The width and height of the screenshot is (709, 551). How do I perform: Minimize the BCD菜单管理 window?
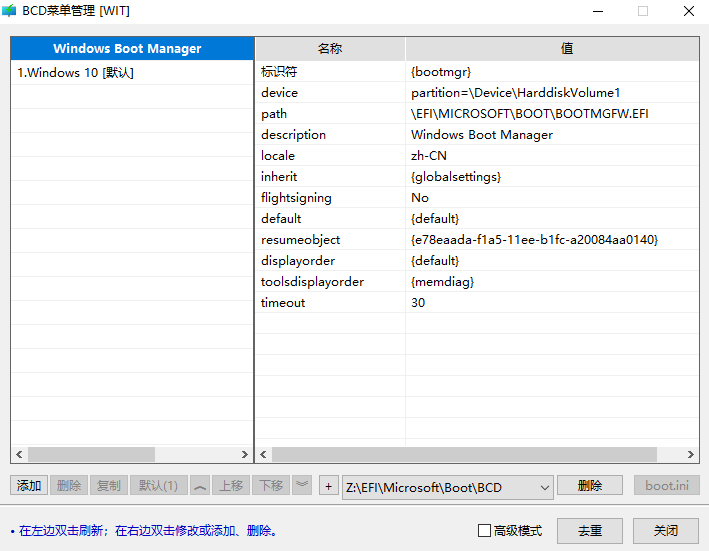[598, 11]
